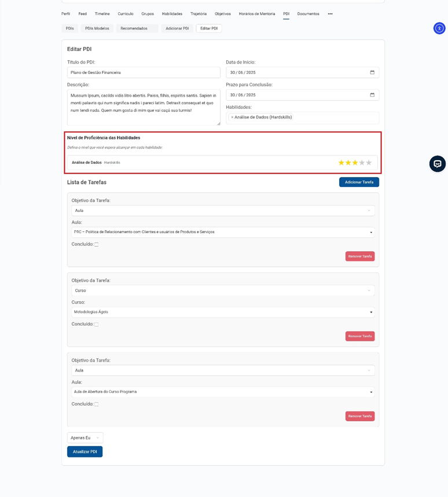
Task: Open the PDIs Modelos tab
Action: [97, 28]
